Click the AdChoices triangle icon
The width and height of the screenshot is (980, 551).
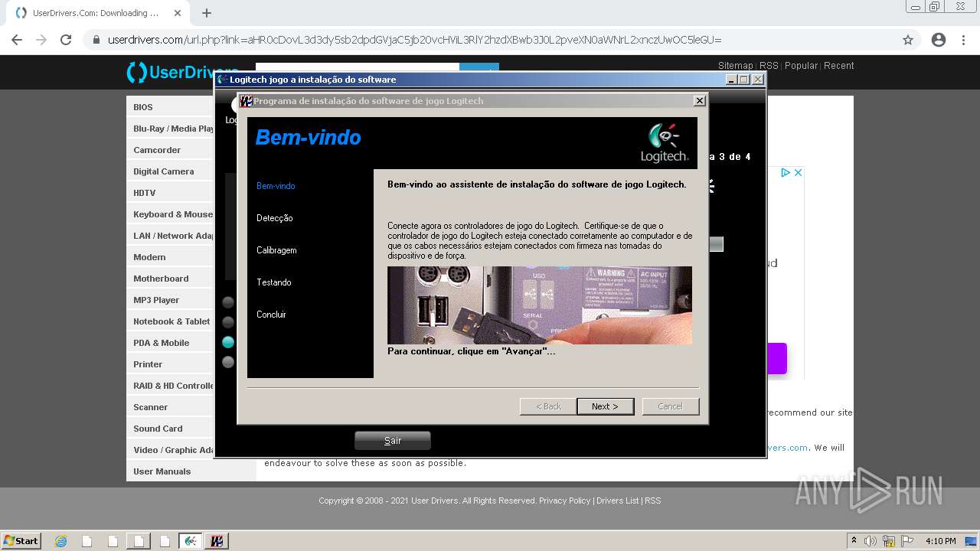(x=786, y=173)
